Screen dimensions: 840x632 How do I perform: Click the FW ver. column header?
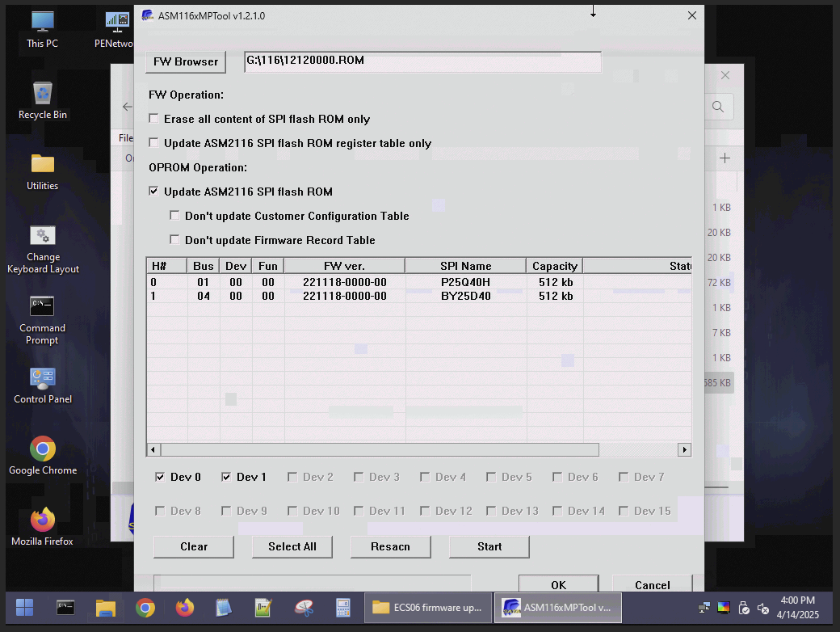(x=344, y=266)
